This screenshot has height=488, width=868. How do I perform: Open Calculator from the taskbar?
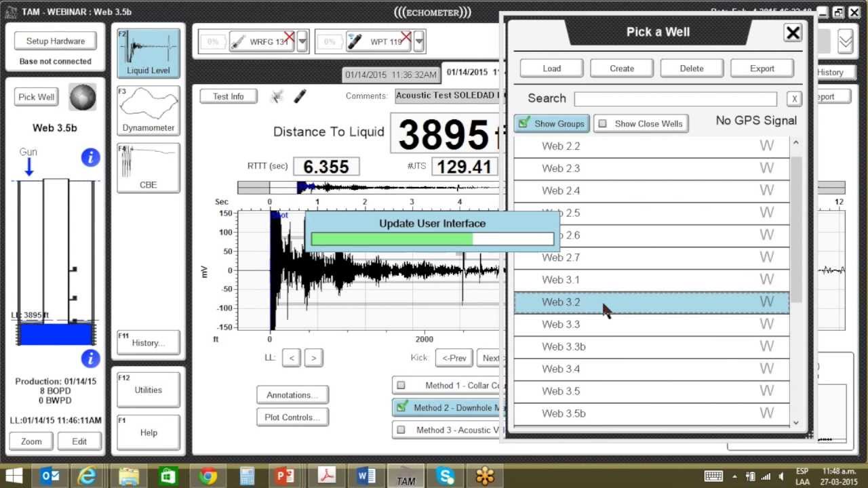point(247,476)
